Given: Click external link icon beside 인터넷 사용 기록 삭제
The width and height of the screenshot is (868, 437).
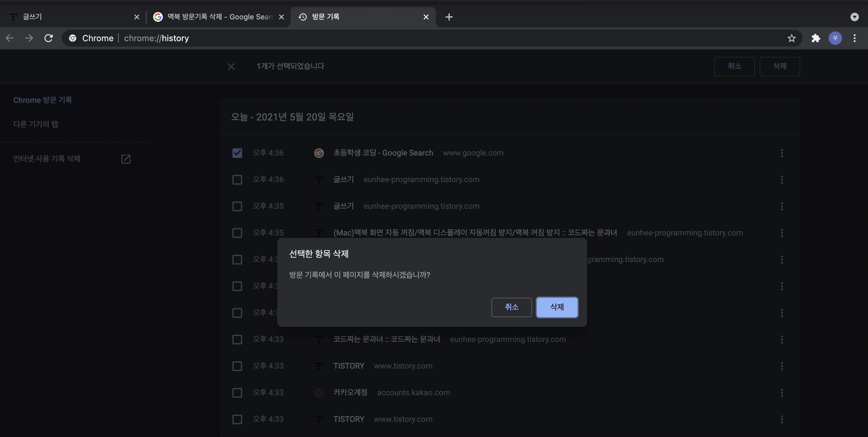Looking at the screenshot, I should tap(126, 159).
